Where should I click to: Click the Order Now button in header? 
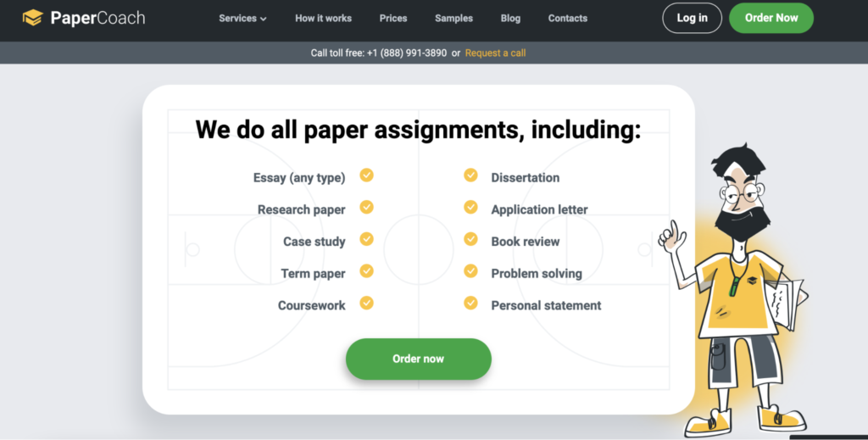(x=771, y=18)
